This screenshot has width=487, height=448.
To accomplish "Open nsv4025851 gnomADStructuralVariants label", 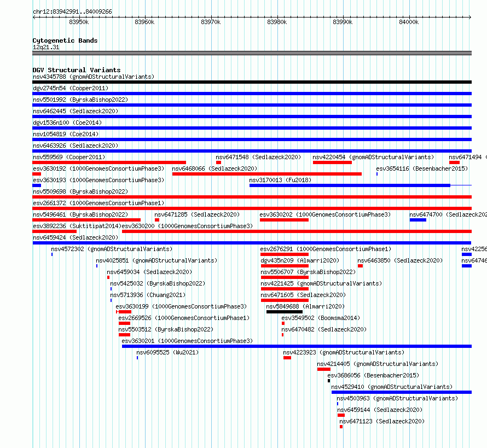I will 156,260.
